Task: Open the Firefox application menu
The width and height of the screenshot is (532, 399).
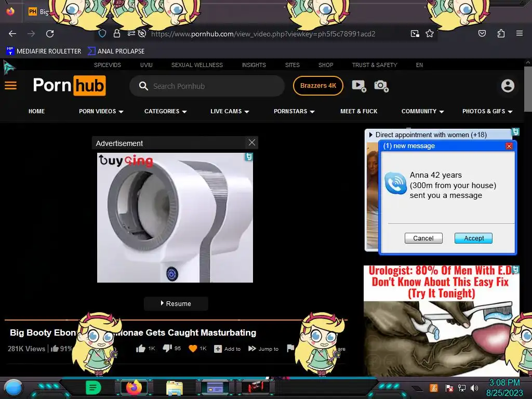Action: (520, 33)
